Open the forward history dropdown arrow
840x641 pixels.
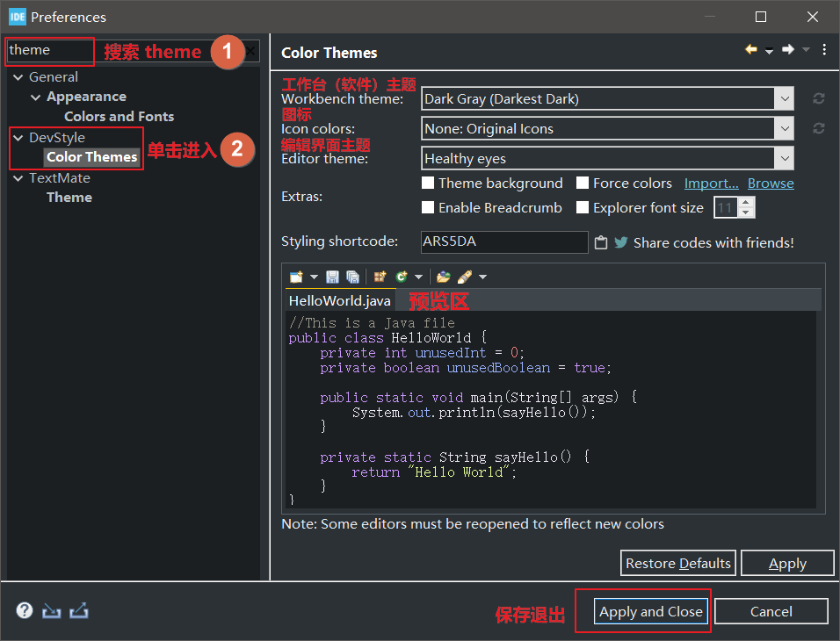tap(806, 50)
